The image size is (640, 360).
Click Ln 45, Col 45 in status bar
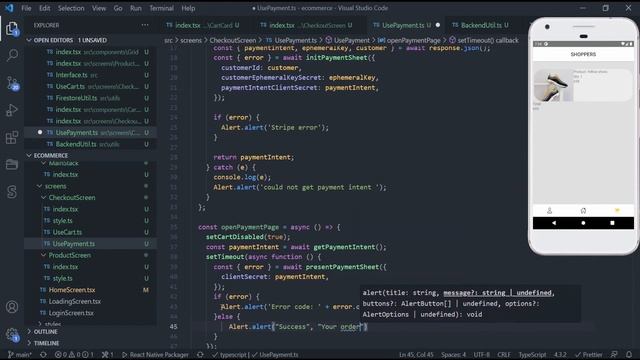click(416, 355)
